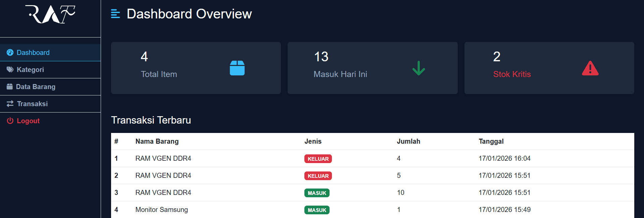Click the red warning triangle icon
Viewport: 644px width, 218px height.
coord(590,68)
